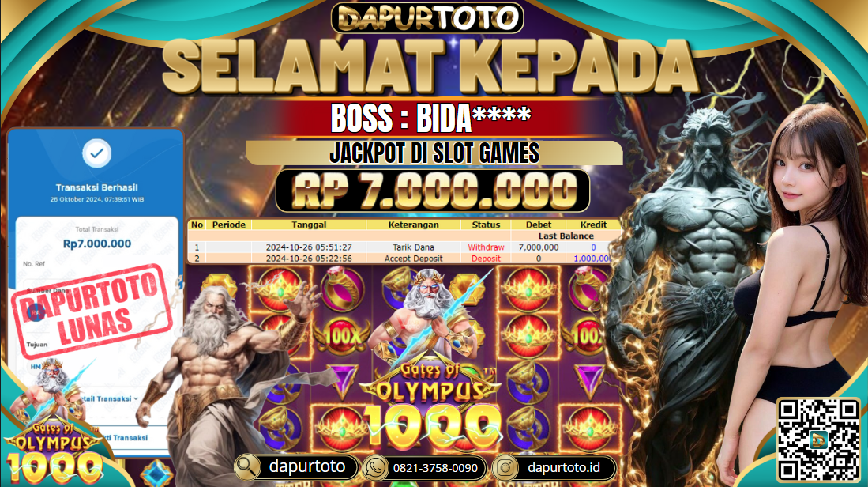
Task: Click the DAPURTOTO logo at top
Action: click(x=426, y=17)
